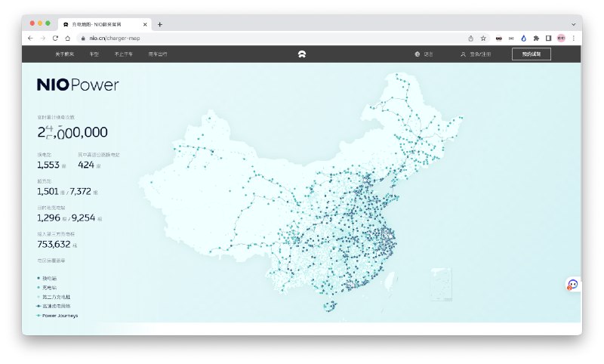Click the outlined test drive button

(532, 54)
